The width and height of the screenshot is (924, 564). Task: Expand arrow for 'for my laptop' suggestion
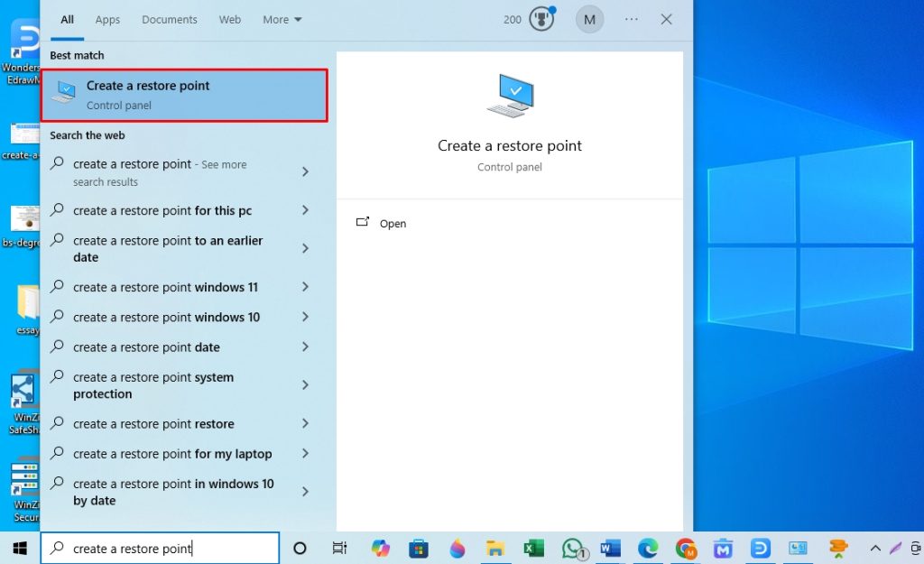pos(305,453)
